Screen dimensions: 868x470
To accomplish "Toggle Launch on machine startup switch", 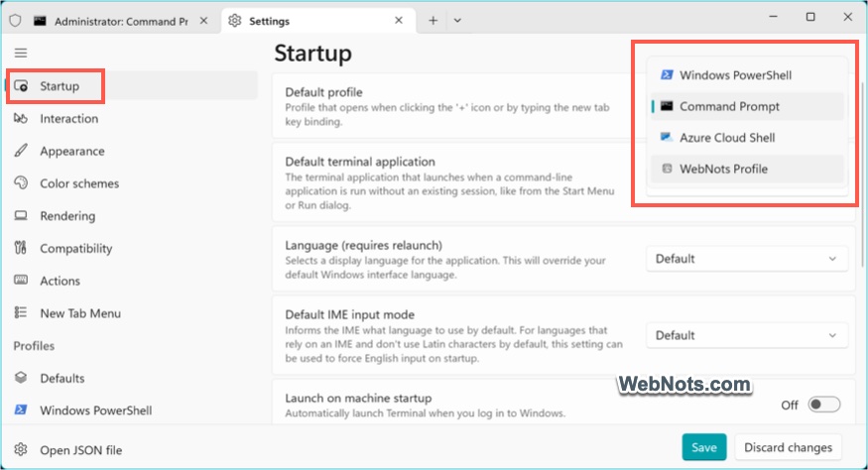I will click(823, 405).
